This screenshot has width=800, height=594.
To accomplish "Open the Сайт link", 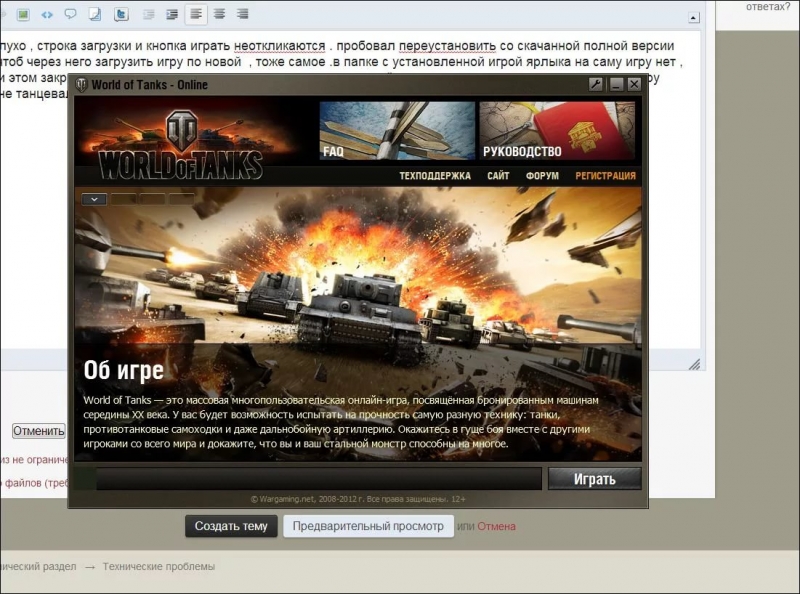I will click(498, 176).
